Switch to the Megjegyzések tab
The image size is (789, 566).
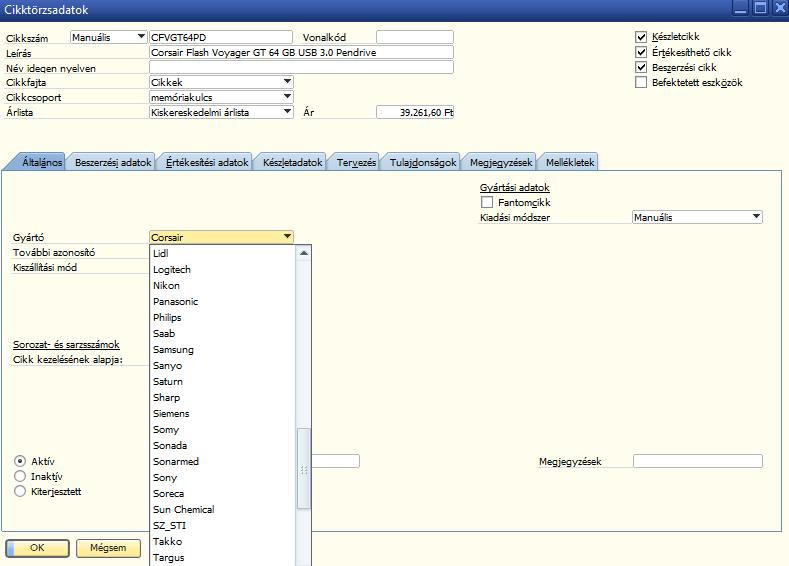pos(501,162)
